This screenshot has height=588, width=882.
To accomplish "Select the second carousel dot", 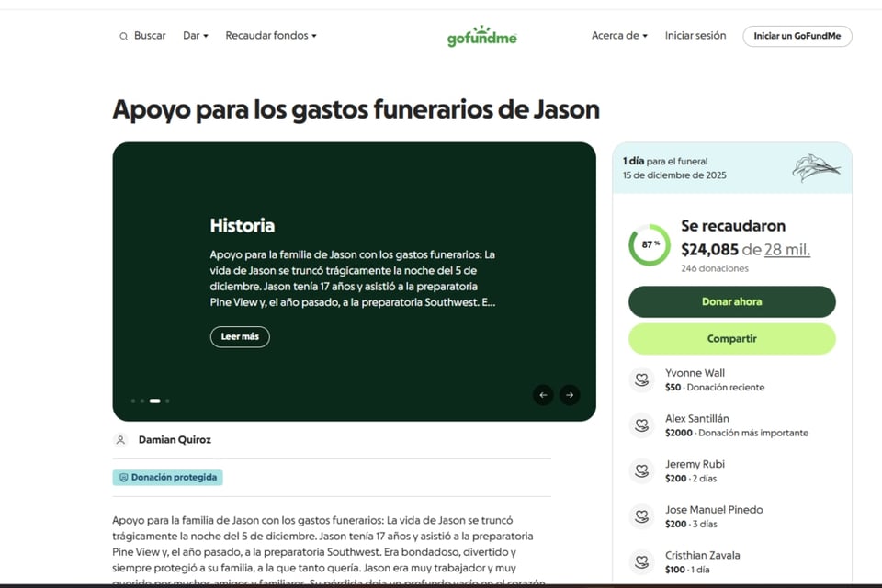I will (142, 401).
